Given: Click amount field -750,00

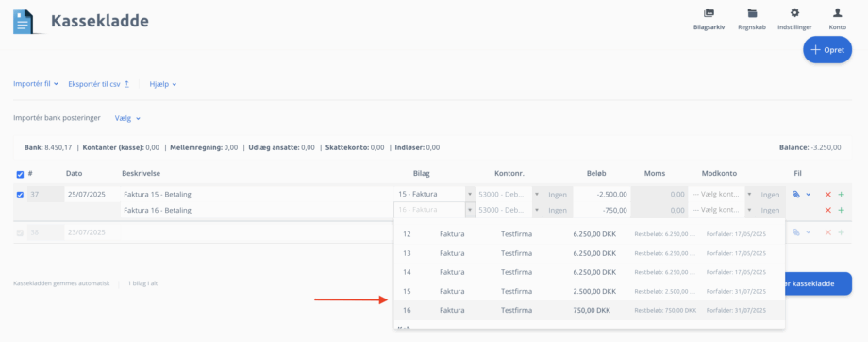Looking at the screenshot, I should [602, 210].
